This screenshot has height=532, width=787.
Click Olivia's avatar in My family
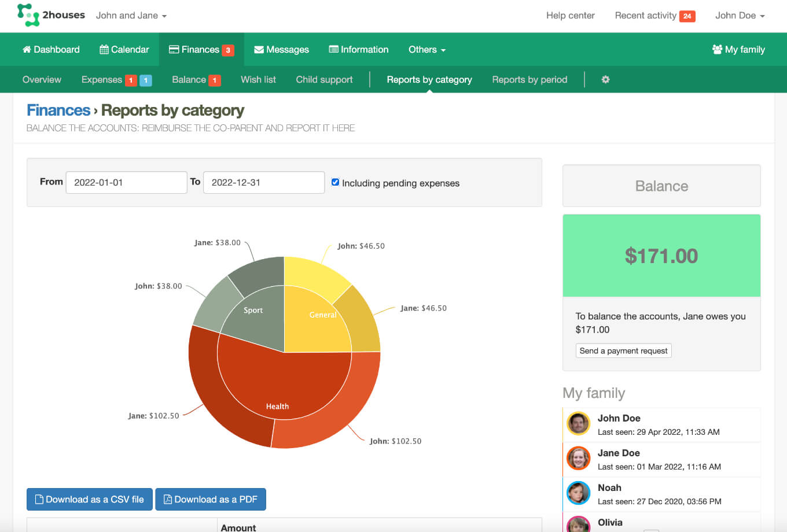click(x=578, y=524)
